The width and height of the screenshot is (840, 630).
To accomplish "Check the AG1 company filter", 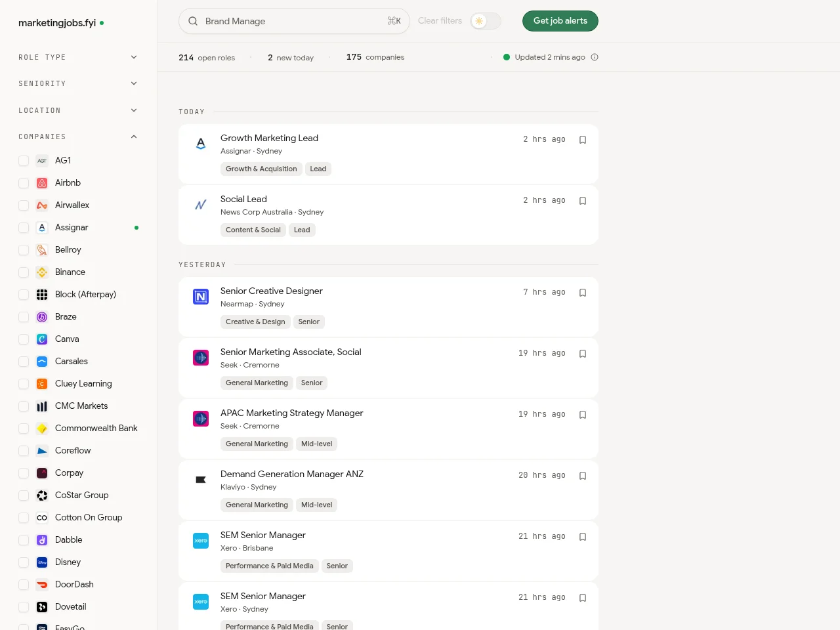I will click(24, 161).
